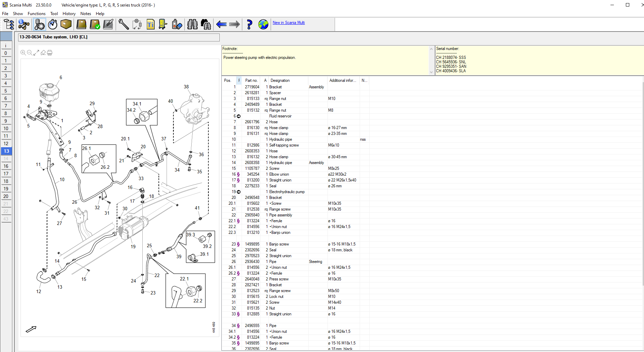644x352 pixels.
Task: Open the oil bottle and filter icon
Action: coord(177,24)
